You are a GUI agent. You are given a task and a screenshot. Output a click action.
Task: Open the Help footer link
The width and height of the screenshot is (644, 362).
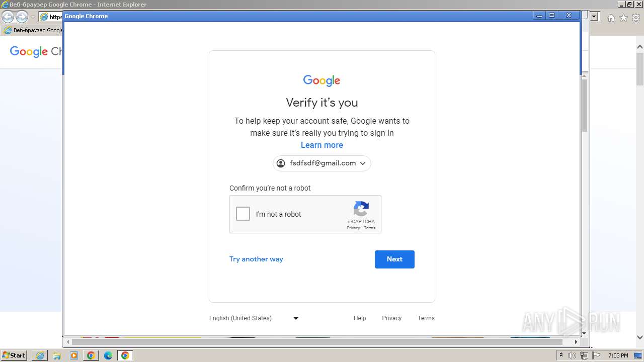(360, 318)
